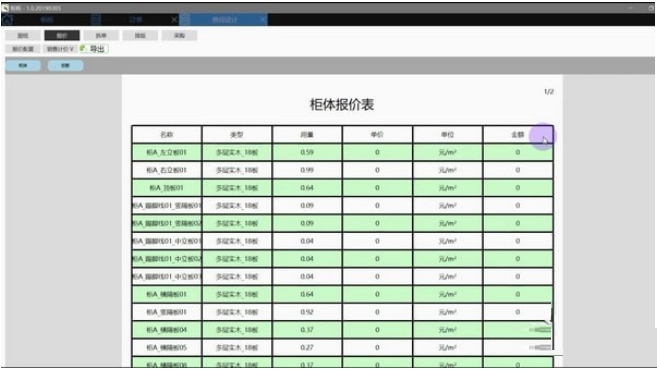Click the icon on the blue active tab

[185, 20]
